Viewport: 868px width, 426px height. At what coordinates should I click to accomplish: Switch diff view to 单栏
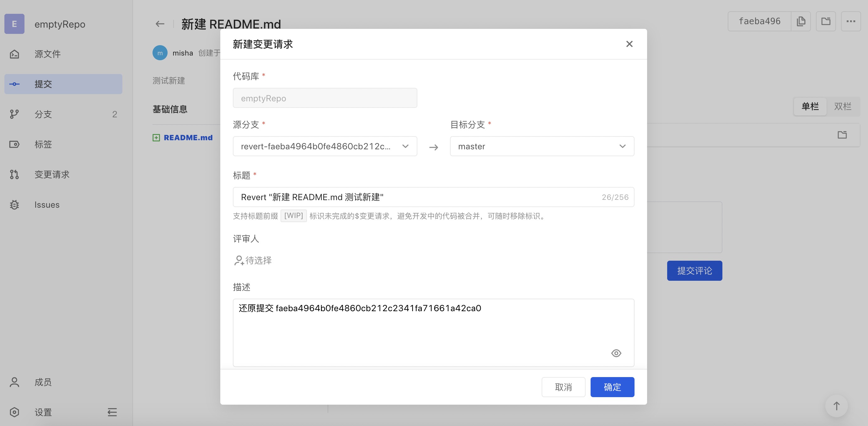click(x=810, y=106)
